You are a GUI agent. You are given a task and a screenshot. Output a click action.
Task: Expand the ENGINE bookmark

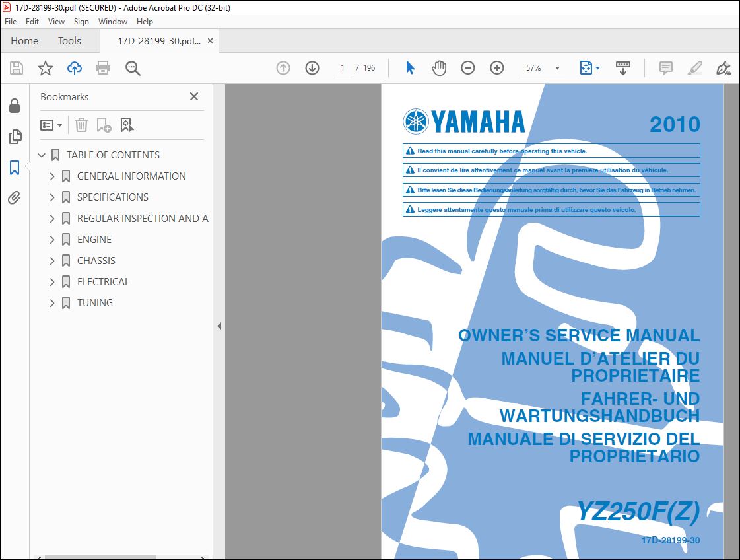[x=52, y=240]
